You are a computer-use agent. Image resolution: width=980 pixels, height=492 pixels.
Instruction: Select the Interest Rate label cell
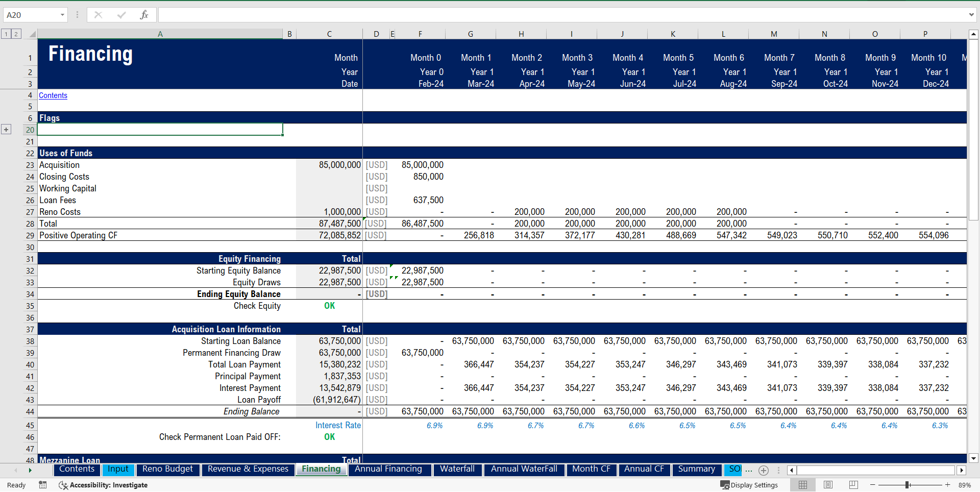coord(329,425)
